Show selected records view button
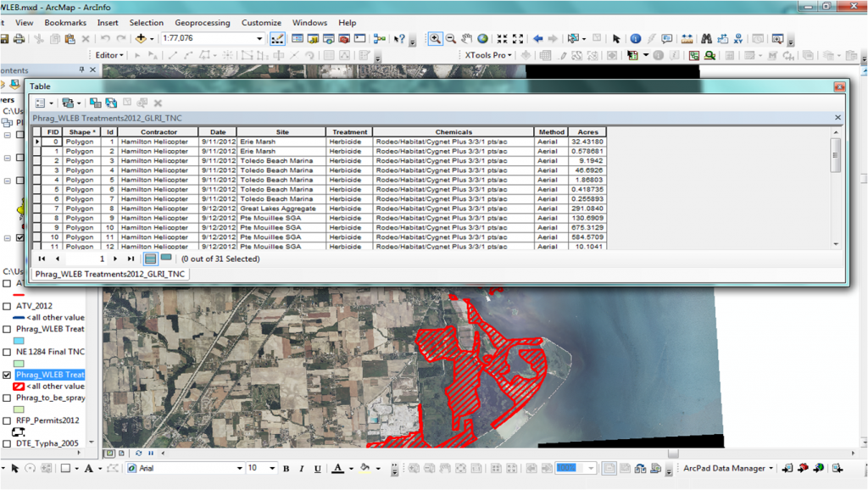 coord(166,258)
